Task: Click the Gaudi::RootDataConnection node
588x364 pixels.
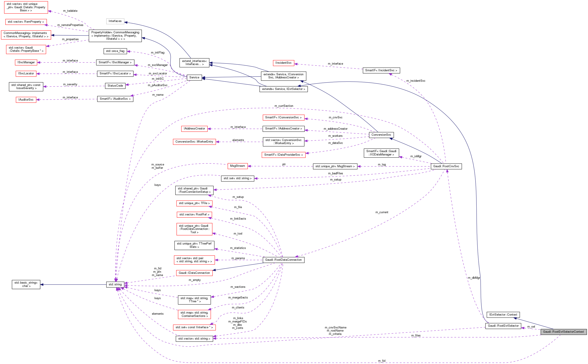Action: point(283,260)
